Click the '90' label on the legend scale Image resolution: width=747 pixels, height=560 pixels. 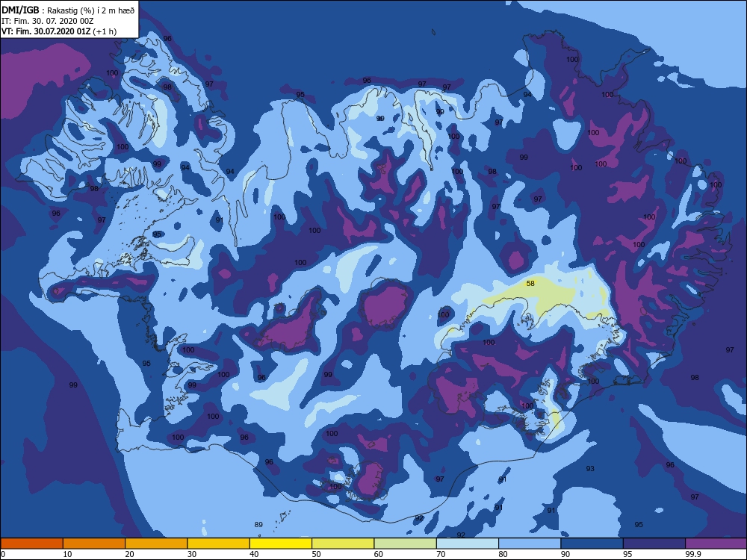[x=565, y=554]
